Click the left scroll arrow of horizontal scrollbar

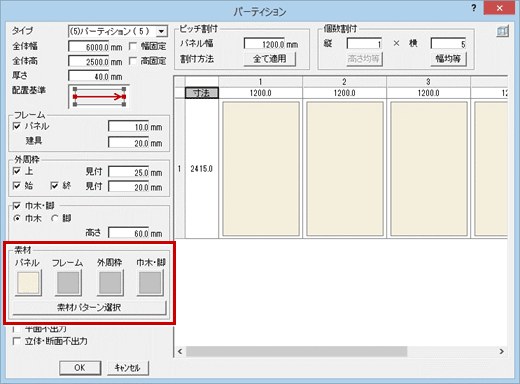[x=180, y=351]
